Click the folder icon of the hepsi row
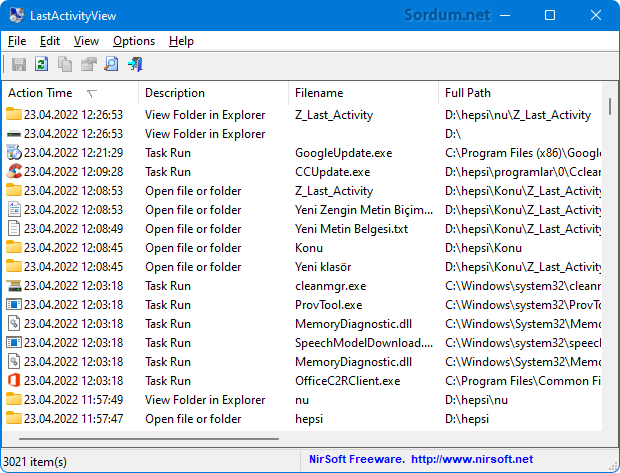Screen dimensions: 620x473 point(14,418)
